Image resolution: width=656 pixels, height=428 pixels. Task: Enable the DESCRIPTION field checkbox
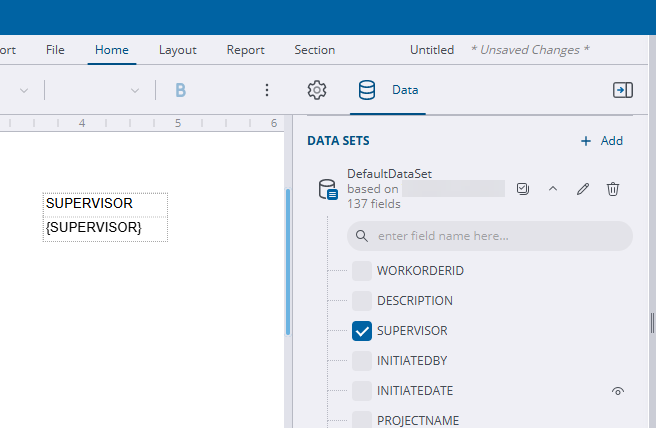pos(362,300)
